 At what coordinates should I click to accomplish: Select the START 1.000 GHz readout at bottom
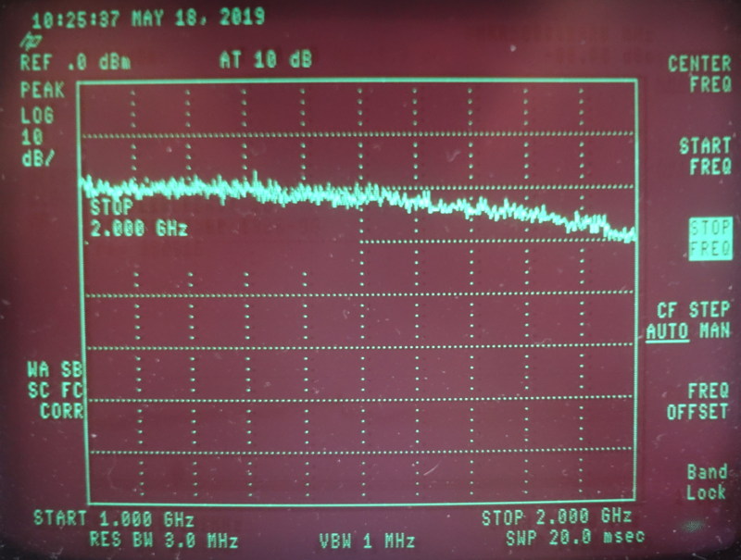(114, 517)
